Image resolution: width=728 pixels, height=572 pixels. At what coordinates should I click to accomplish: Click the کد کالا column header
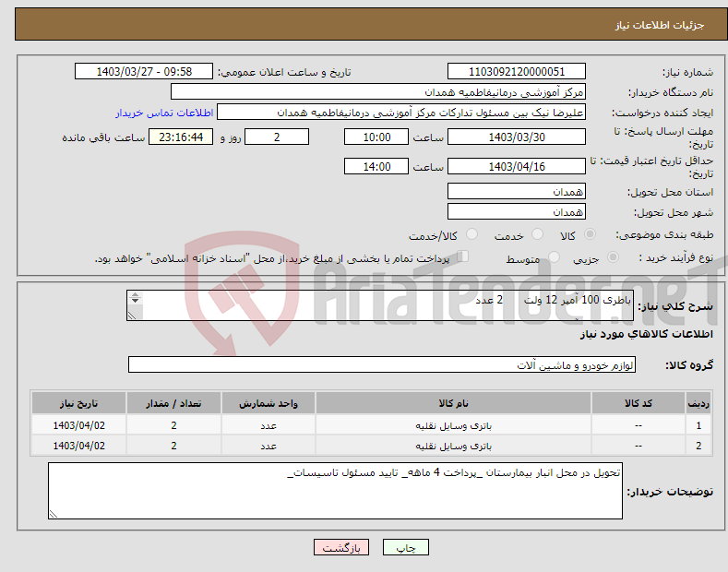[x=638, y=403]
